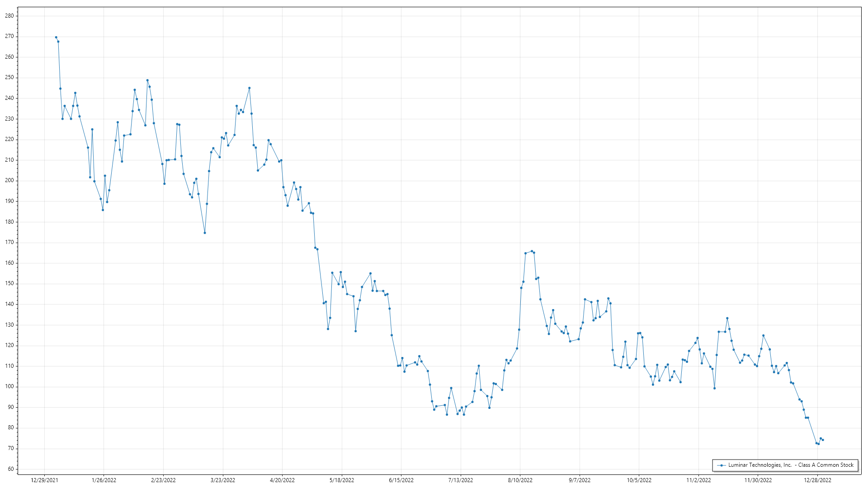The height and width of the screenshot is (488, 868).
Task: Select the 10/5/2022 date tick label
Action: pyautogui.click(x=639, y=480)
